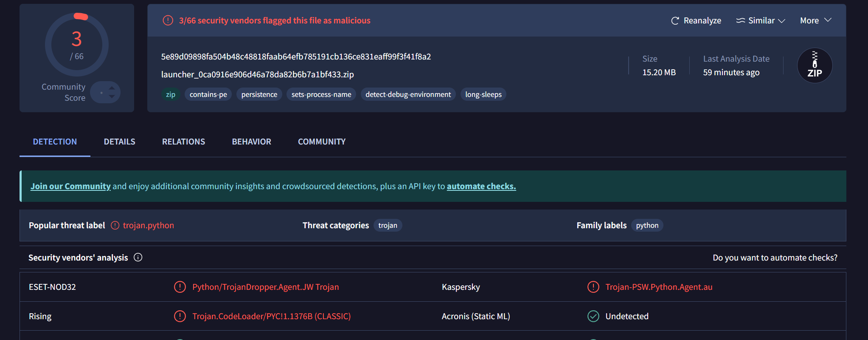Image resolution: width=868 pixels, height=340 pixels.
Task: Click the warning icon before trojan.python
Action: point(115,225)
